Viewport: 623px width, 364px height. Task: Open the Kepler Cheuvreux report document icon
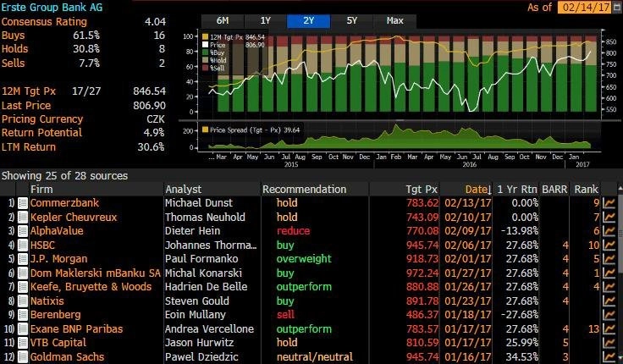coord(23,218)
